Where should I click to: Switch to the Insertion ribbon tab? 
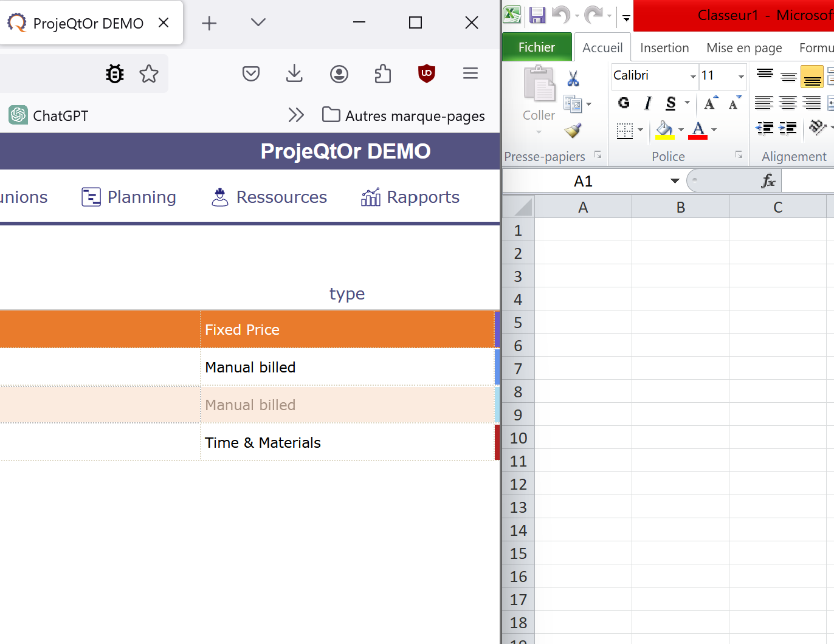pos(664,48)
